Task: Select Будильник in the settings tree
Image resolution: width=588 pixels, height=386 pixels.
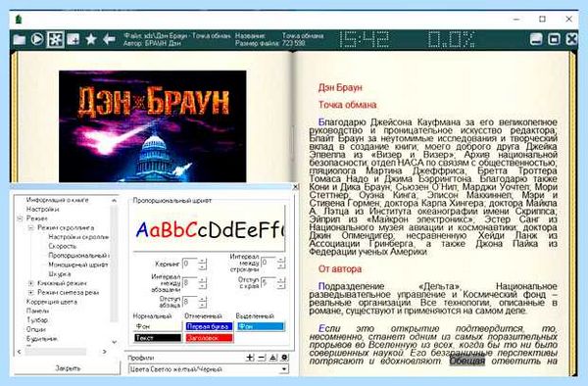Action: [41, 338]
